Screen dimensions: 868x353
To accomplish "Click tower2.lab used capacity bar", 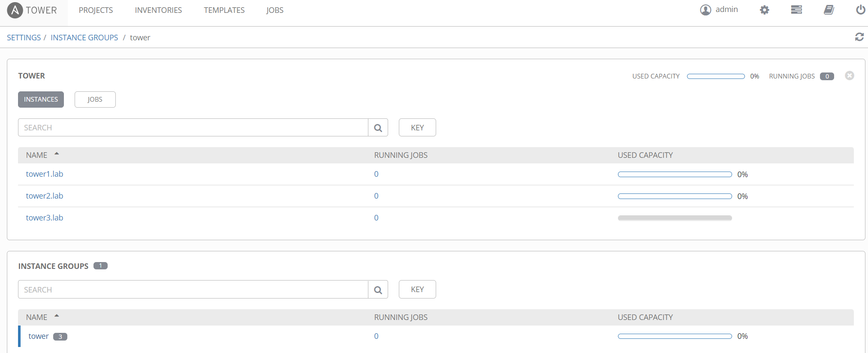I will [x=675, y=196].
